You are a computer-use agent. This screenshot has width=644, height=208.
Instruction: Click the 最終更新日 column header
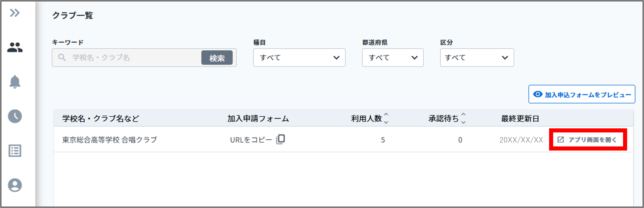pos(520,118)
